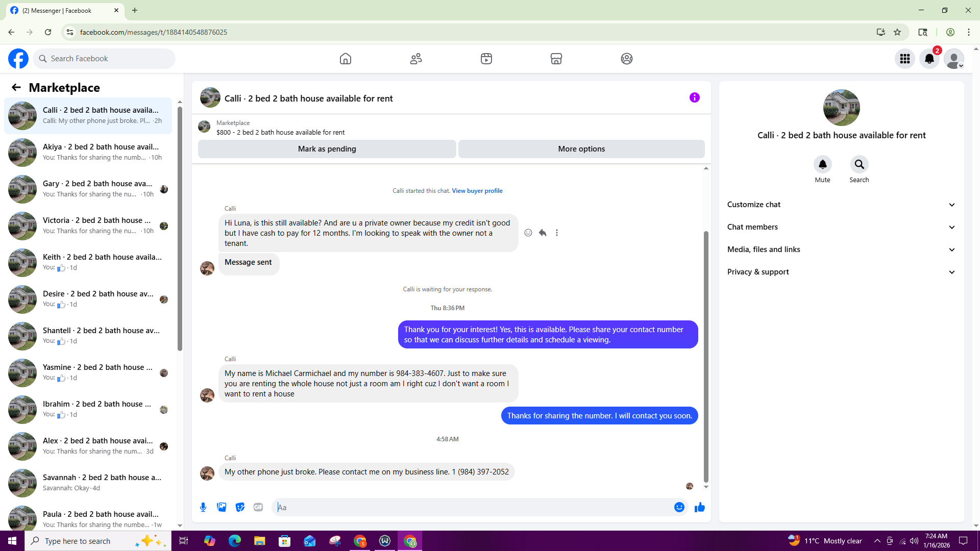
Task: Expand Media, files and links section
Action: pos(841,249)
